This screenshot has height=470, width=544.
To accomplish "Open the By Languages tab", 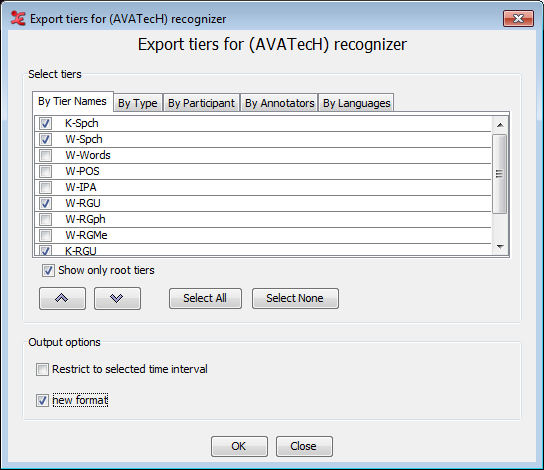I will [x=356, y=103].
